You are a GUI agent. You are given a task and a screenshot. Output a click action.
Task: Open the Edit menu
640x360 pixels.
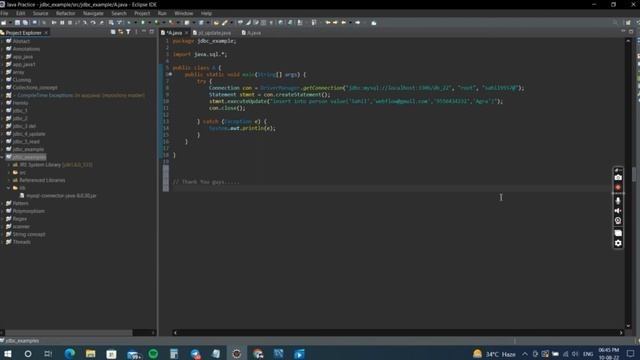coord(20,13)
